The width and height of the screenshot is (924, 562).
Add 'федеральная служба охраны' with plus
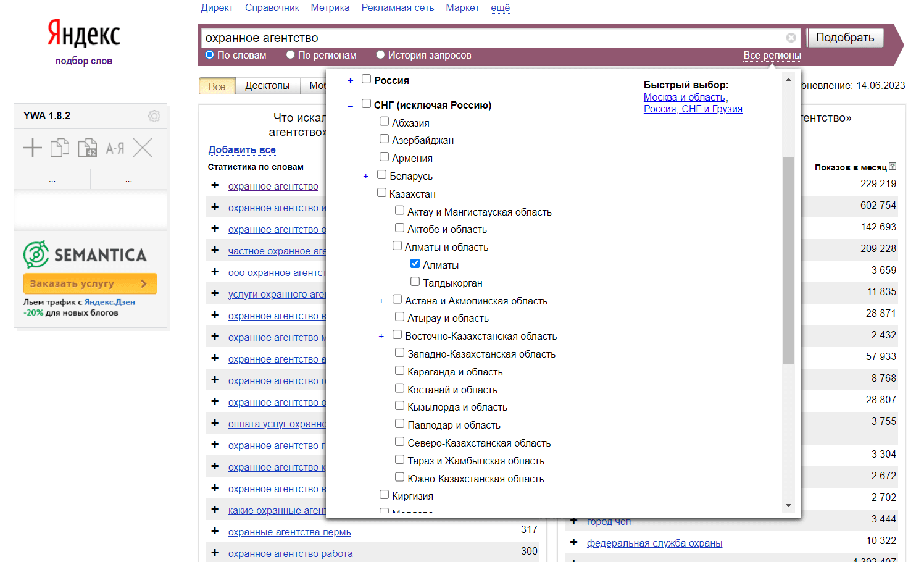pyautogui.click(x=573, y=542)
